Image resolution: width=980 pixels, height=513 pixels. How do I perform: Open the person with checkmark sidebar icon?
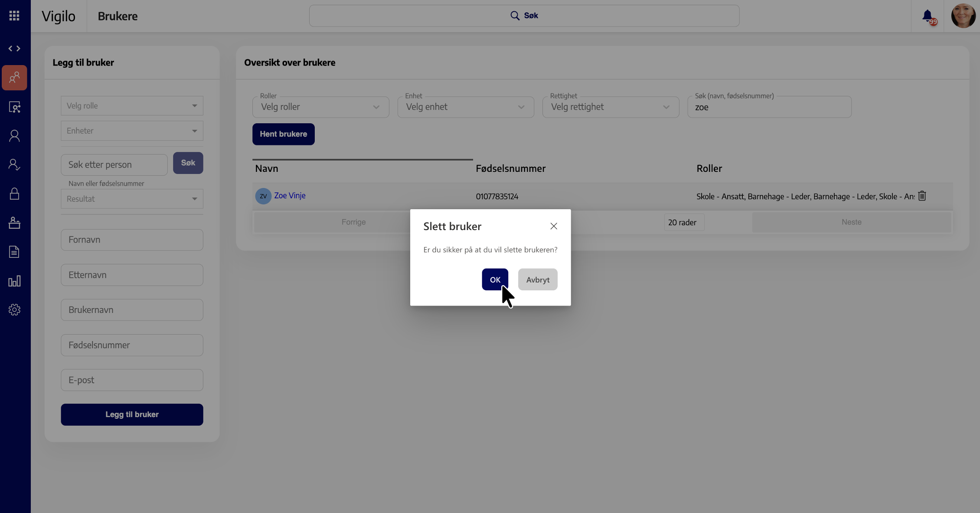(x=14, y=164)
